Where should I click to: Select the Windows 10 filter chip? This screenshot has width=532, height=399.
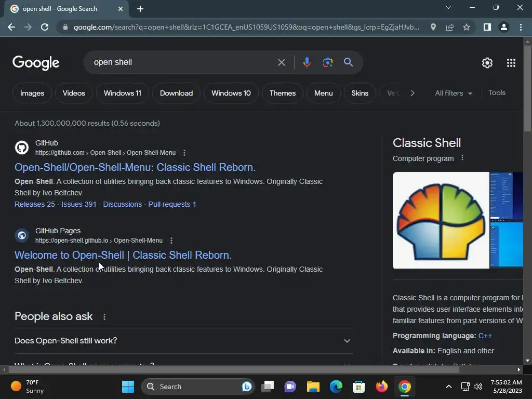tap(231, 93)
